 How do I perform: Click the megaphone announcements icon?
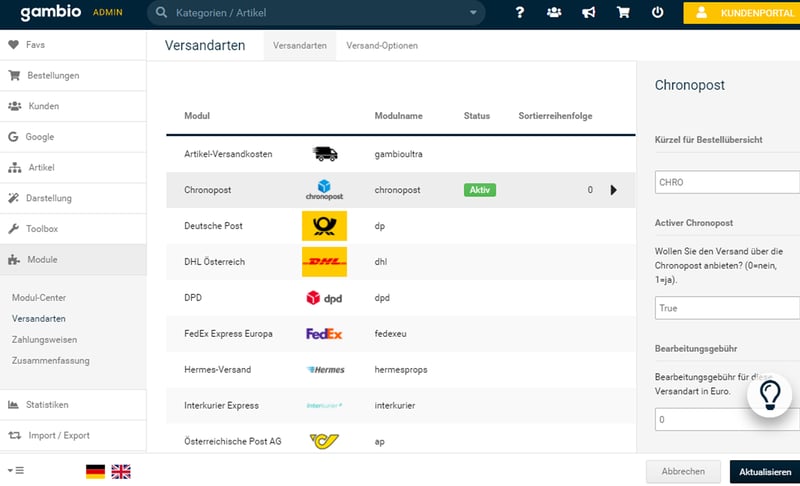click(x=589, y=13)
